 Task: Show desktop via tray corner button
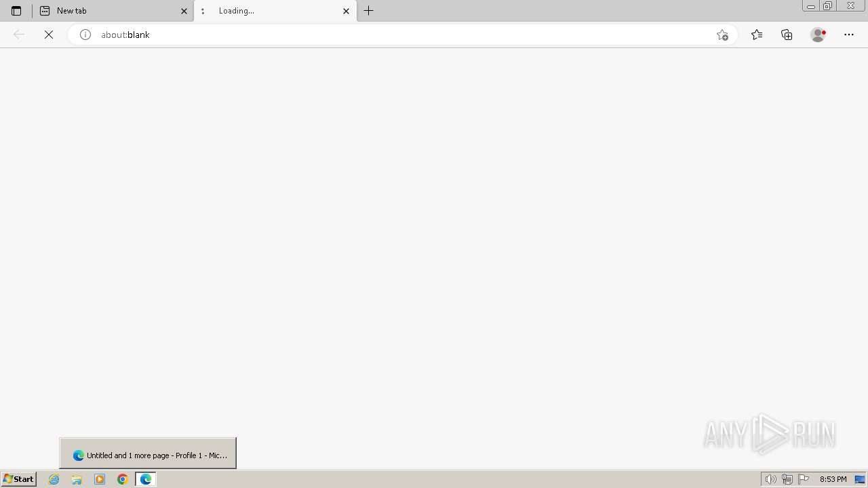coord(860,479)
